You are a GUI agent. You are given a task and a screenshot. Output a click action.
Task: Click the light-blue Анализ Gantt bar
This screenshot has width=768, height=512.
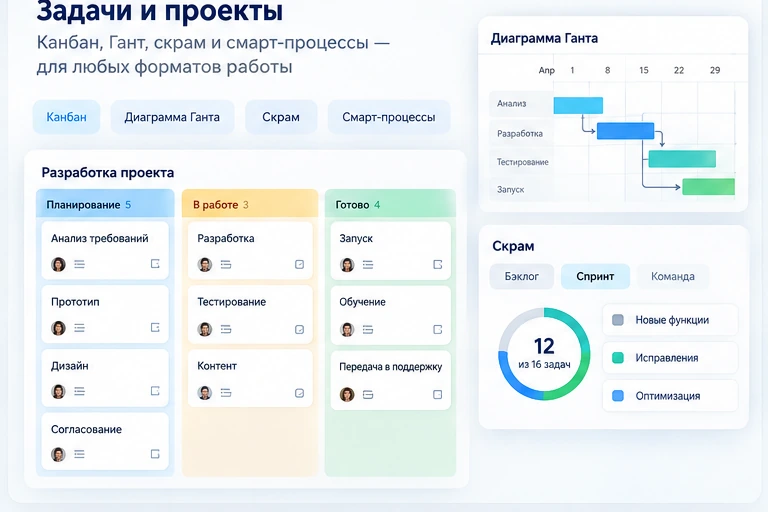pos(578,105)
